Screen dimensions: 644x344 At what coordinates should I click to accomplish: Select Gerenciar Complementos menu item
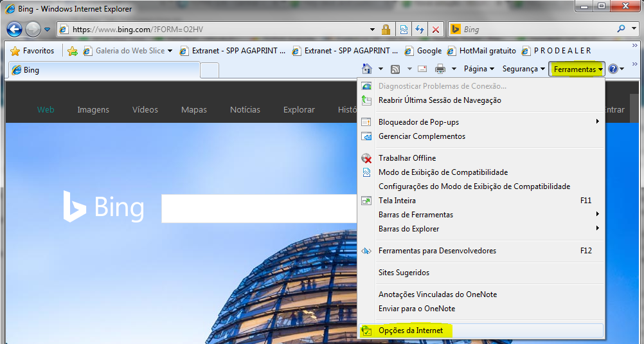pos(481,136)
